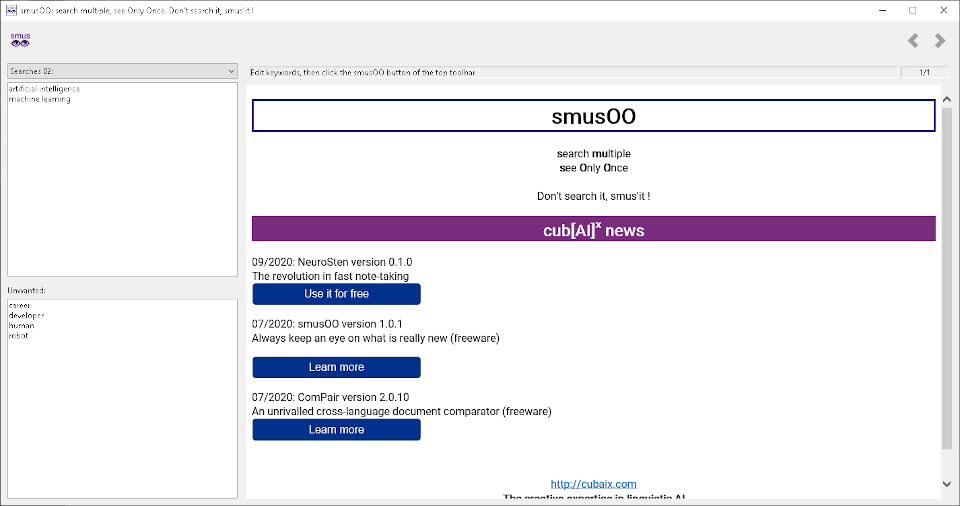Screen dimensions: 960x506
Task: Click the cub[AI]x news purple header
Action: coord(593,229)
